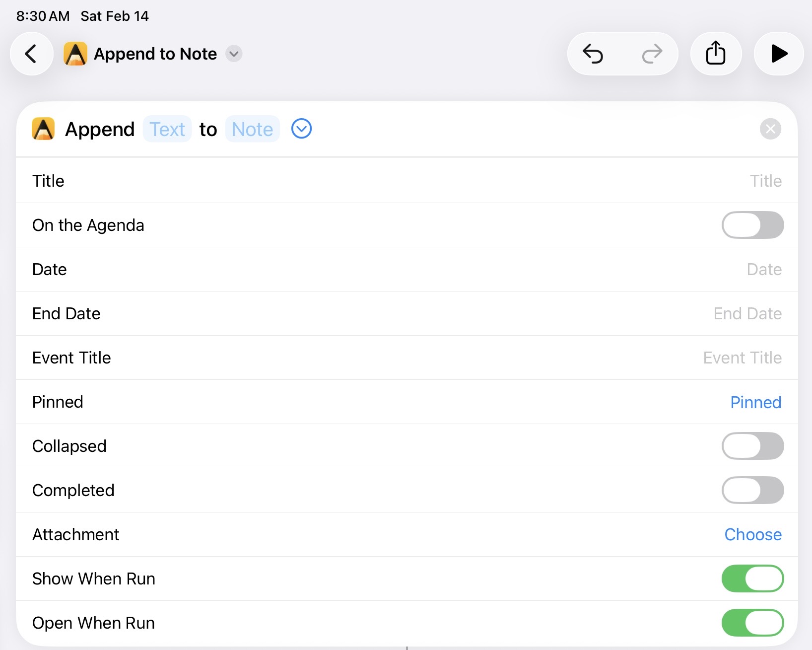
Task: Disable the Show When Run switch
Action: (752, 578)
